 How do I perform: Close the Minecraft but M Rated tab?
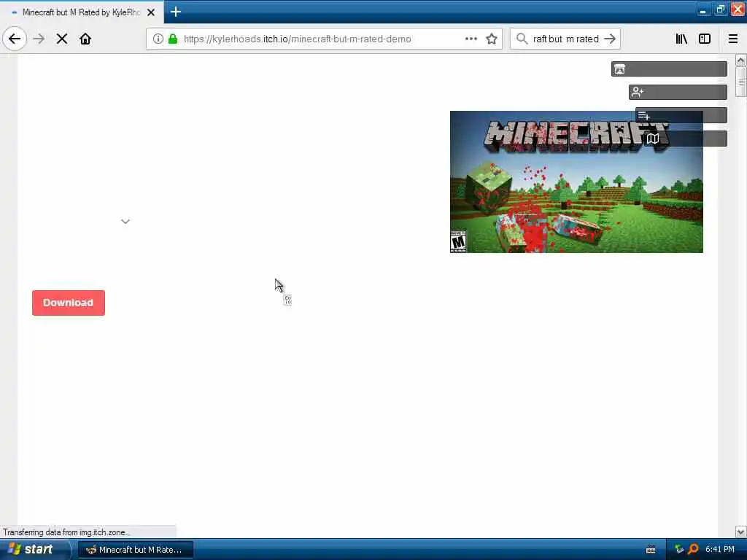pos(151,12)
